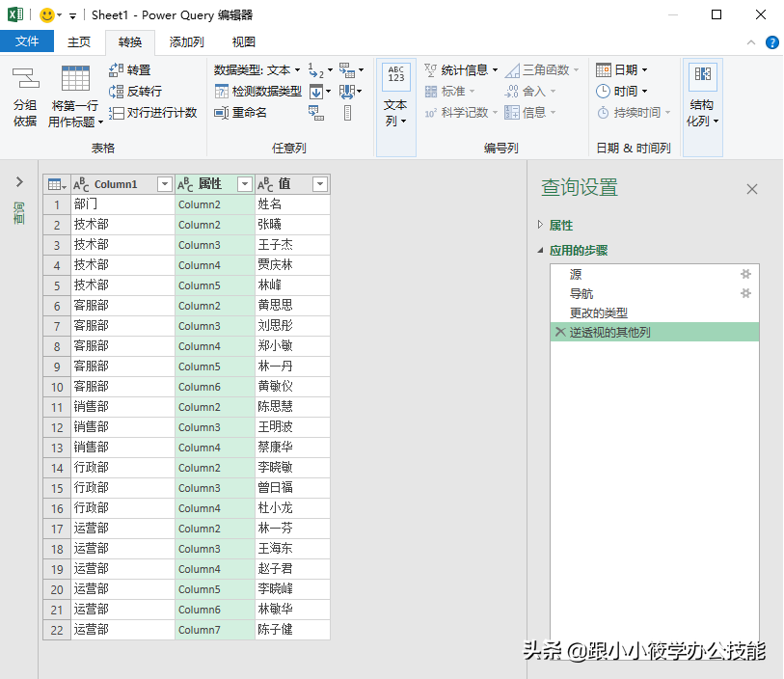
Task: Open the 视图 tab
Action: coord(244,42)
